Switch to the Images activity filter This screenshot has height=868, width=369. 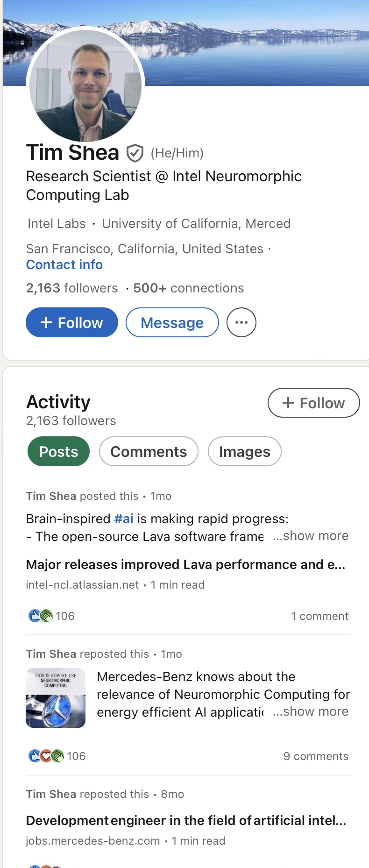244,451
